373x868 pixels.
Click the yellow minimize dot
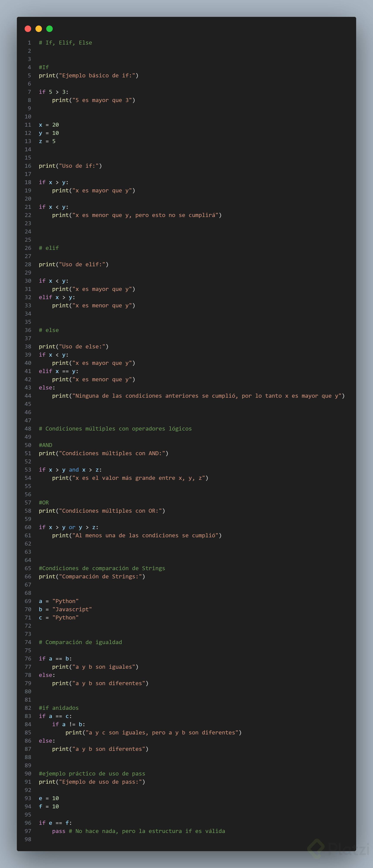click(39, 29)
